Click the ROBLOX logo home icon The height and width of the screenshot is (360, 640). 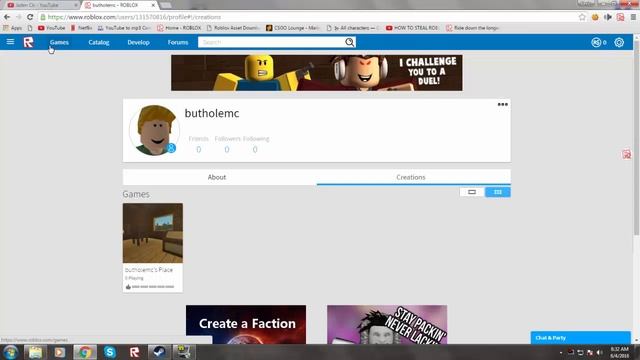pos(28,42)
